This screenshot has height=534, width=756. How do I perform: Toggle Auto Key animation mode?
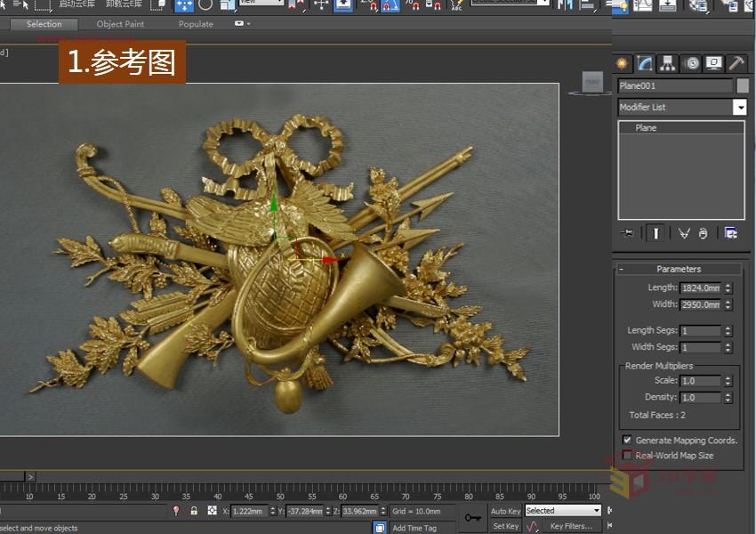click(504, 511)
